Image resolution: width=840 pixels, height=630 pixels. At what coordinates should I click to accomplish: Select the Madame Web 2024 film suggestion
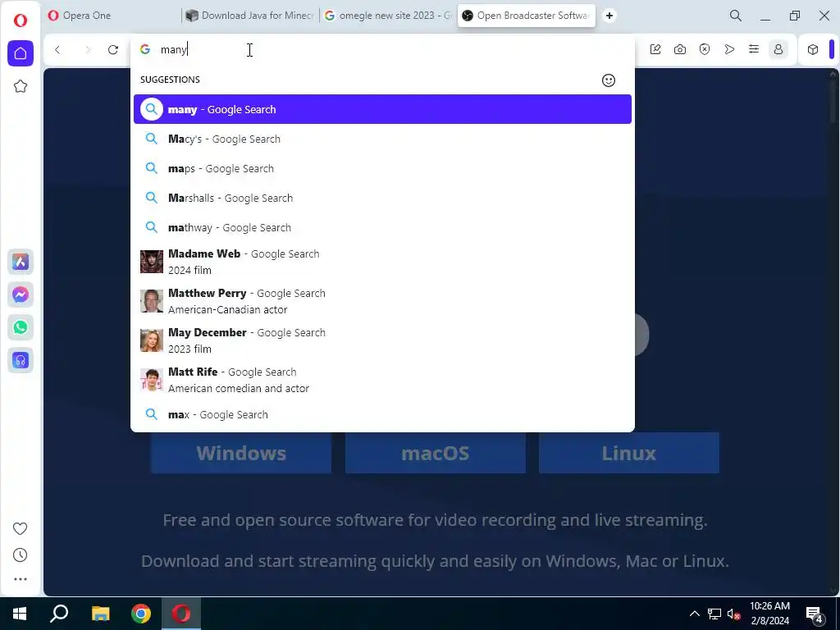tap(382, 262)
